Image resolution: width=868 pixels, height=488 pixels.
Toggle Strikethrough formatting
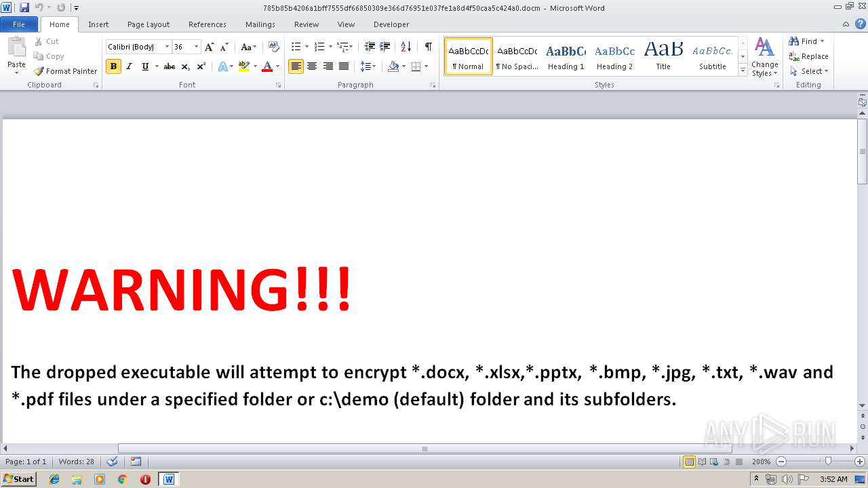[170, 66]
